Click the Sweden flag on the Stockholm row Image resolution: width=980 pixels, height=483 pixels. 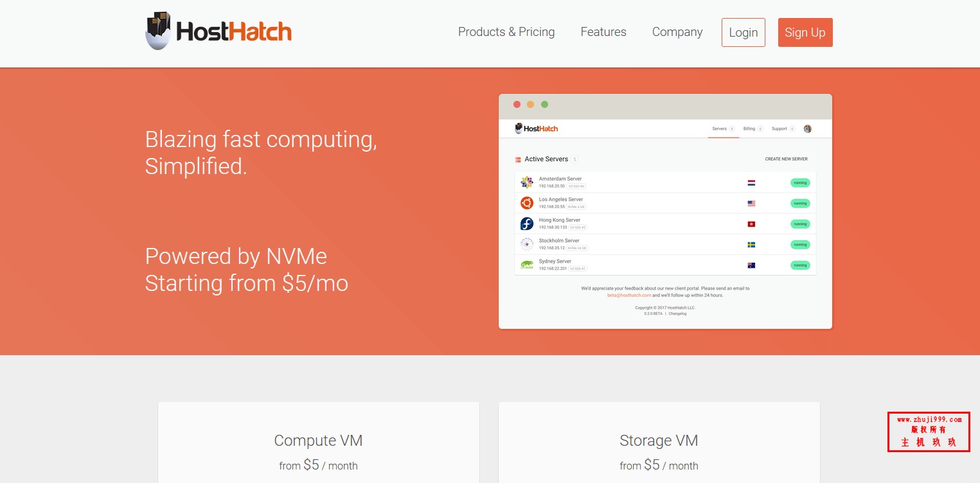pos(751,245)
